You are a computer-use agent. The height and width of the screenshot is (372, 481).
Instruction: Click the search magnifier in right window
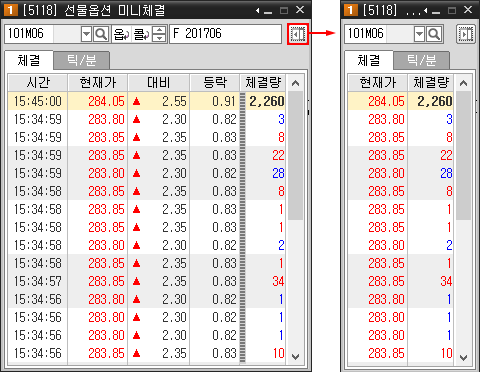click(434, 34)
